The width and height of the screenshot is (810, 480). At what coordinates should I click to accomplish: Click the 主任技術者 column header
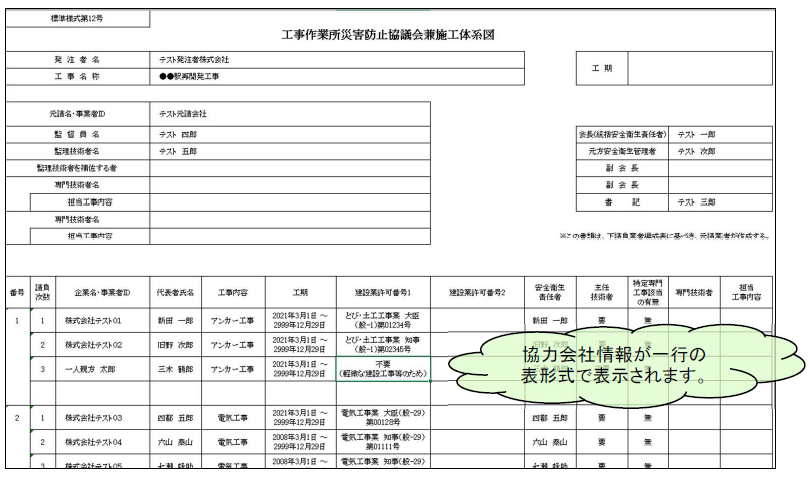602,292
